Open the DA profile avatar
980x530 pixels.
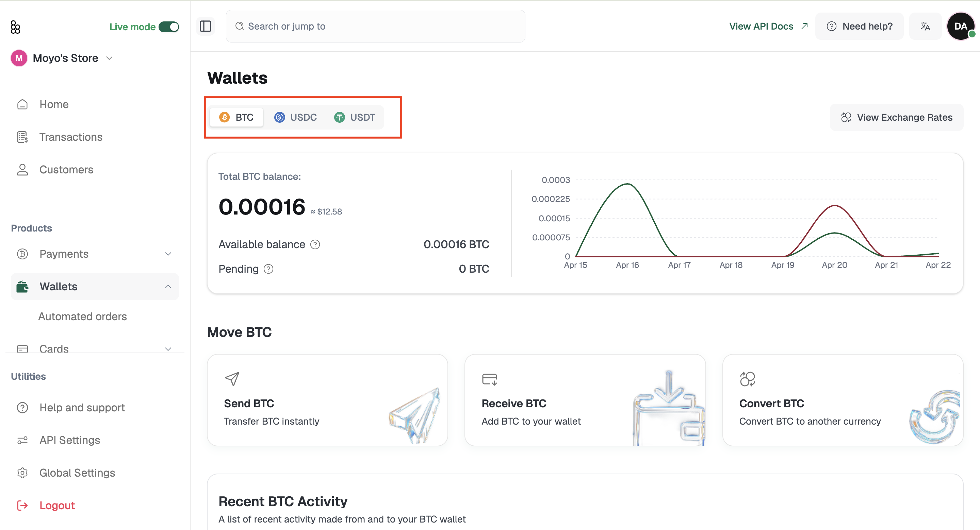tap(961, 26)
